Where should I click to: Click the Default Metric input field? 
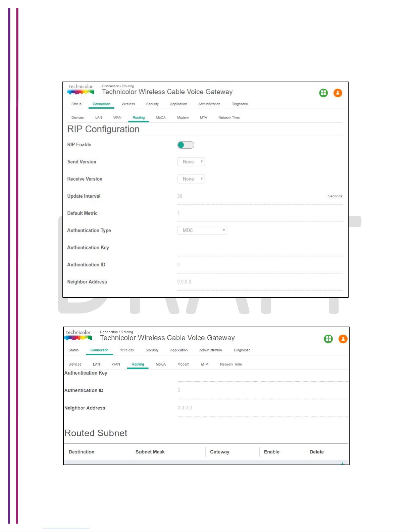[260, 214]
